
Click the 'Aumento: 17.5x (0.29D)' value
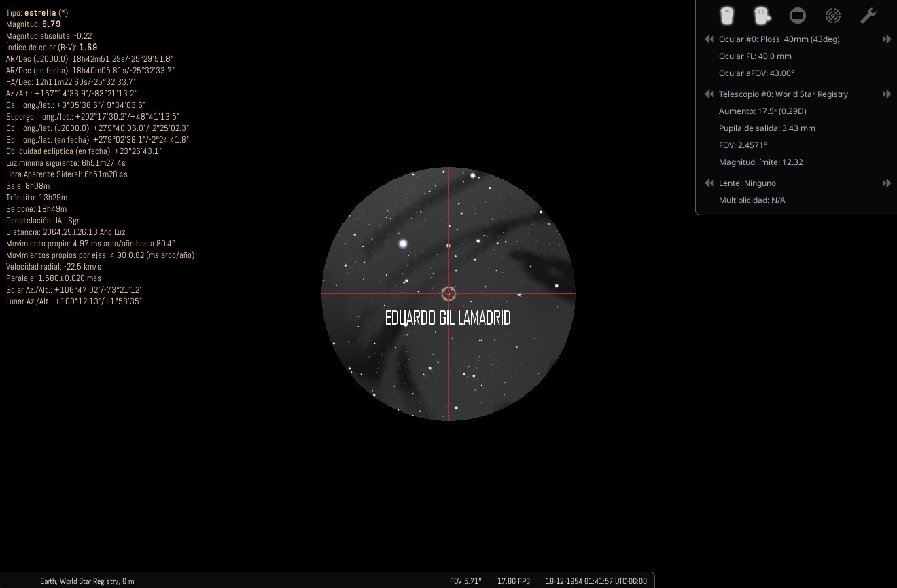762,111
